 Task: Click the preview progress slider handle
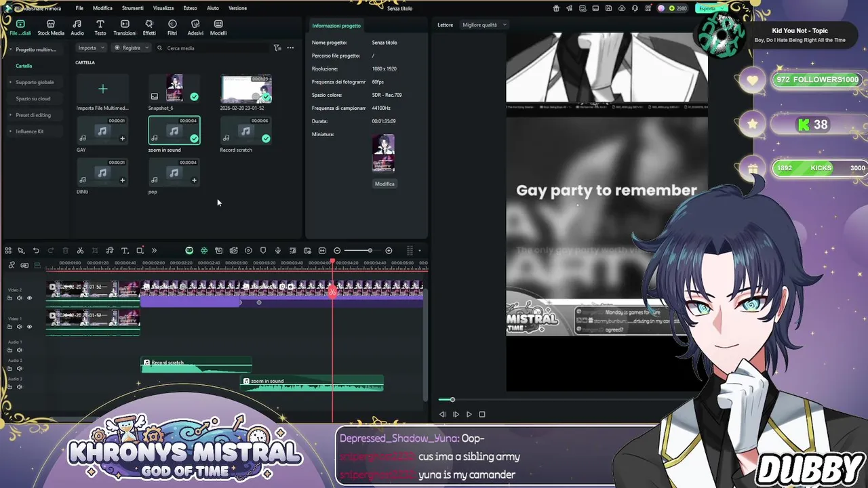click(x=452, y=400)
